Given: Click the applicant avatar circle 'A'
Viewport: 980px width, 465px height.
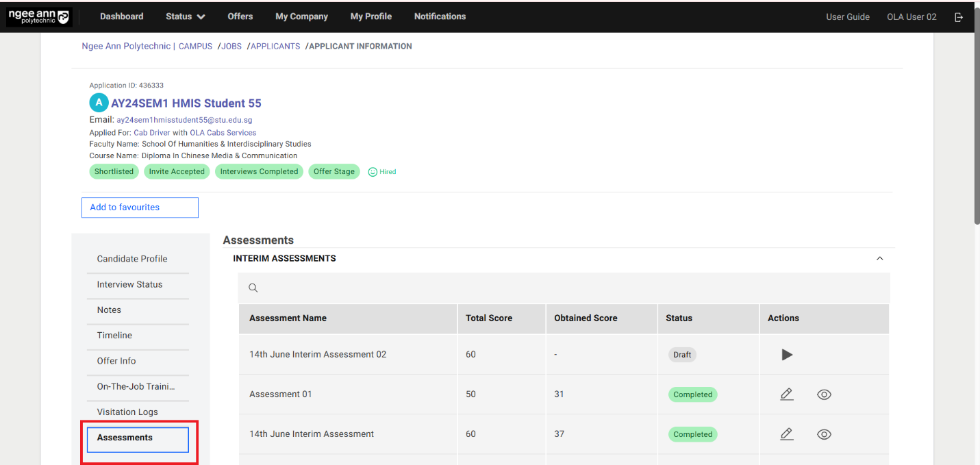Looking at the screenshot, I should pos(99,103).
